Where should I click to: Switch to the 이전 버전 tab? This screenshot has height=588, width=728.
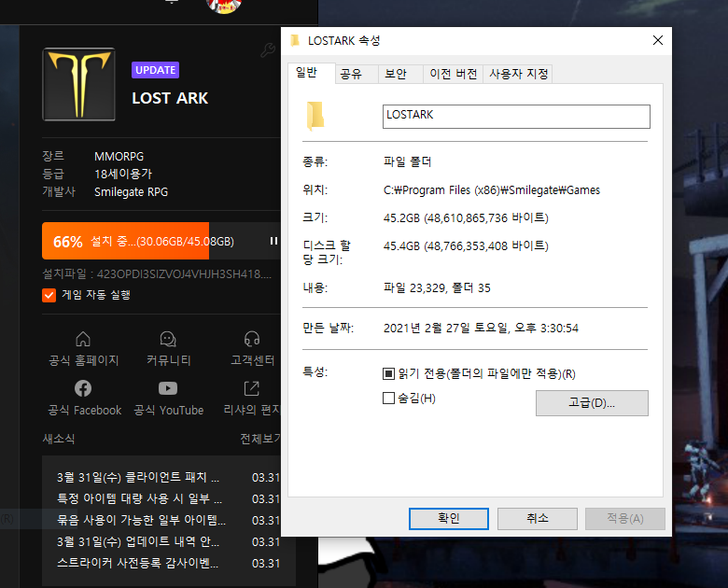454,74
